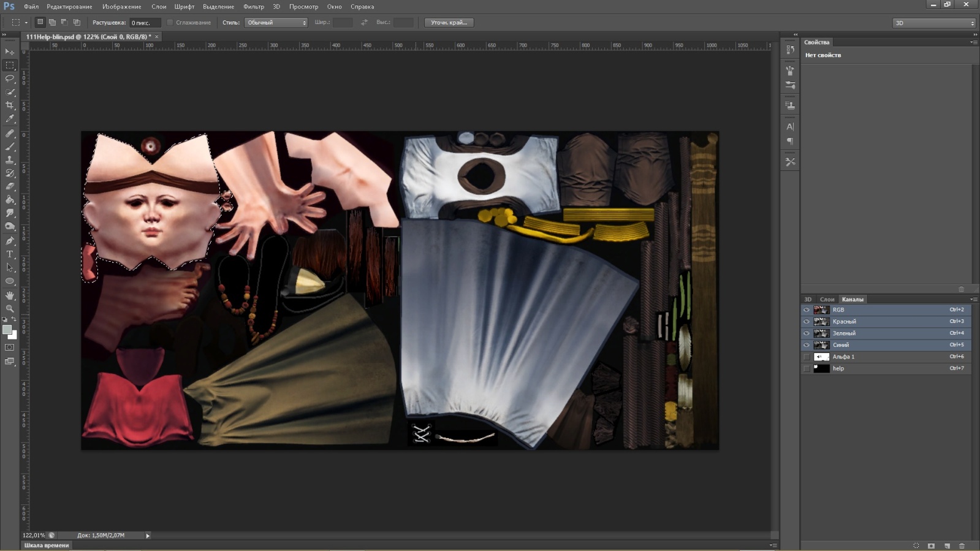Open the Файл menu
This screenshot has width=980, height=551.
31,7
